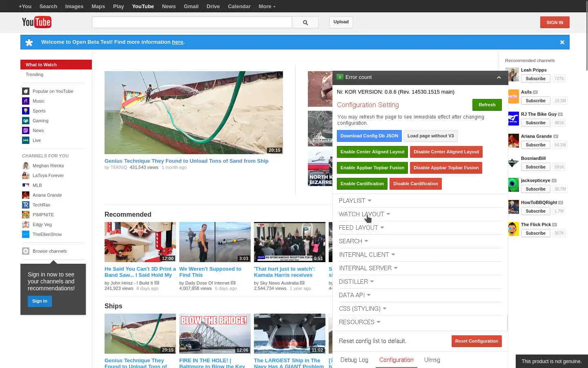Click the Browse channels plus icon

pyautogui.click(x=26, y=251)
